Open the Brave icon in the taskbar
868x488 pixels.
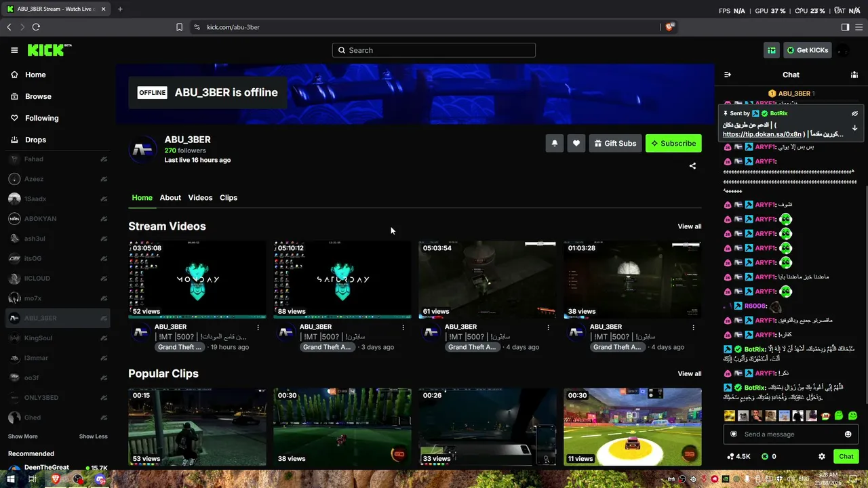pyautogui.click(x=56, y=479)
